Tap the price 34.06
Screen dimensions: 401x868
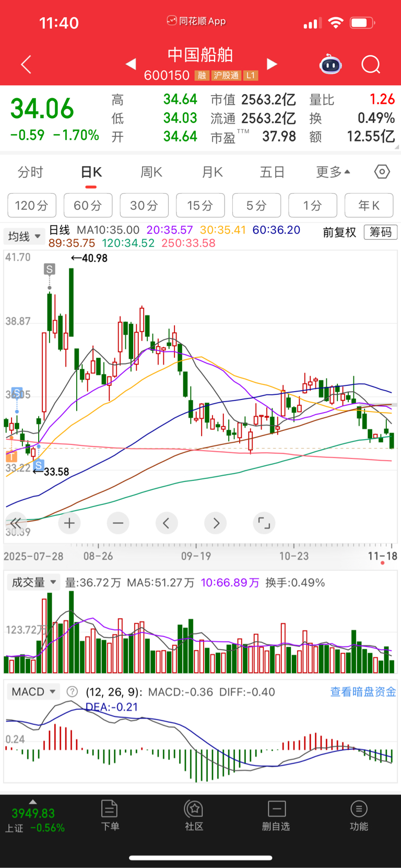point(43,109)
